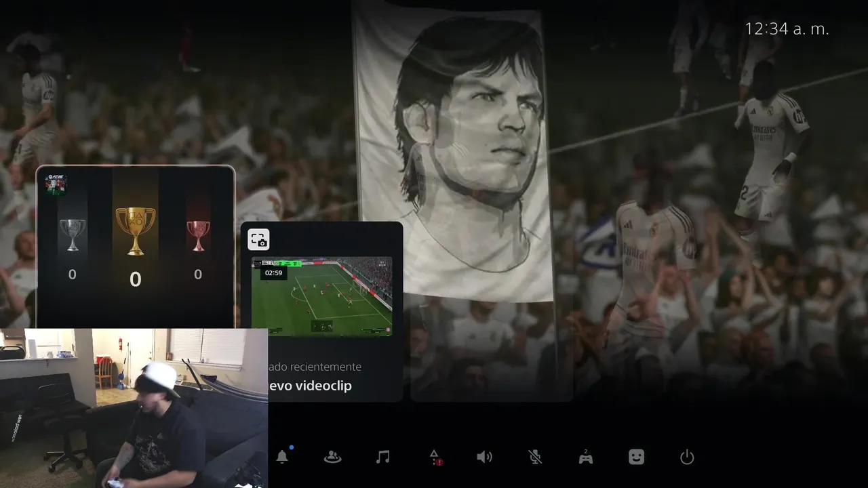Open downloads/uploads icon with red alert
Image resolution: width=868 pixels, height=488 pixels.
435,457
